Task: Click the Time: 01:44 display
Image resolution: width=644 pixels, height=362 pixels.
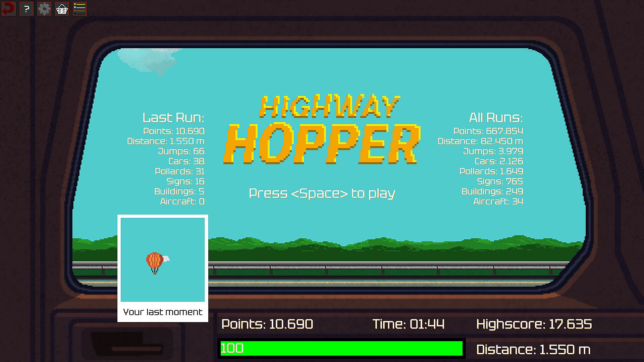Action: pyautogui.click(x=408, y=324)
